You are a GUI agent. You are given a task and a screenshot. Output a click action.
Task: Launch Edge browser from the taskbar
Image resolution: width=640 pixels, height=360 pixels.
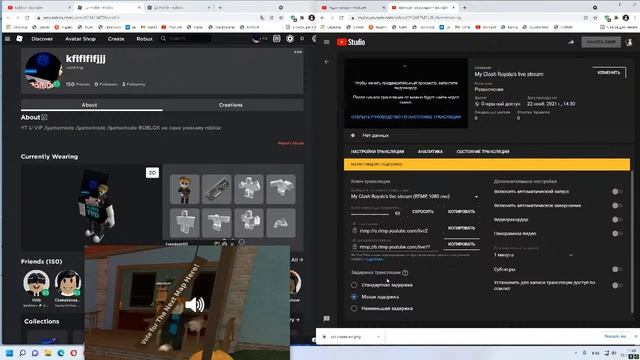[61, 353]
